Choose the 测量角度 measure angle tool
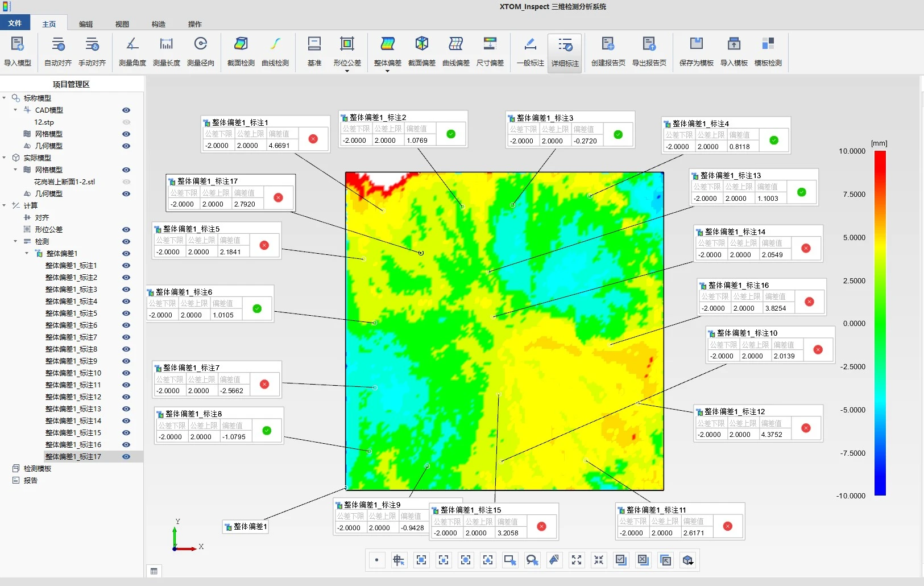Viewport: 924px width, 586px height. click(x=132, y=51)
